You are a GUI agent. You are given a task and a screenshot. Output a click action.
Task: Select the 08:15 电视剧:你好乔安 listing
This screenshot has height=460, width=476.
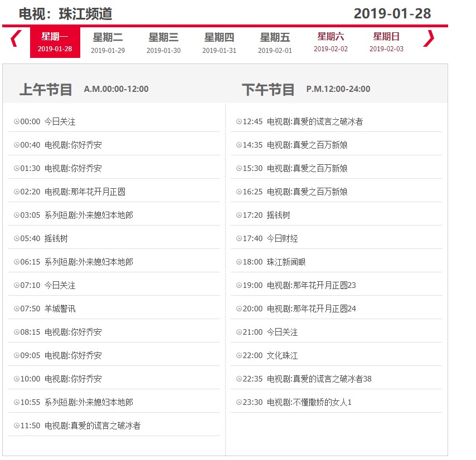pyautogui.click(x=114, y=332)
